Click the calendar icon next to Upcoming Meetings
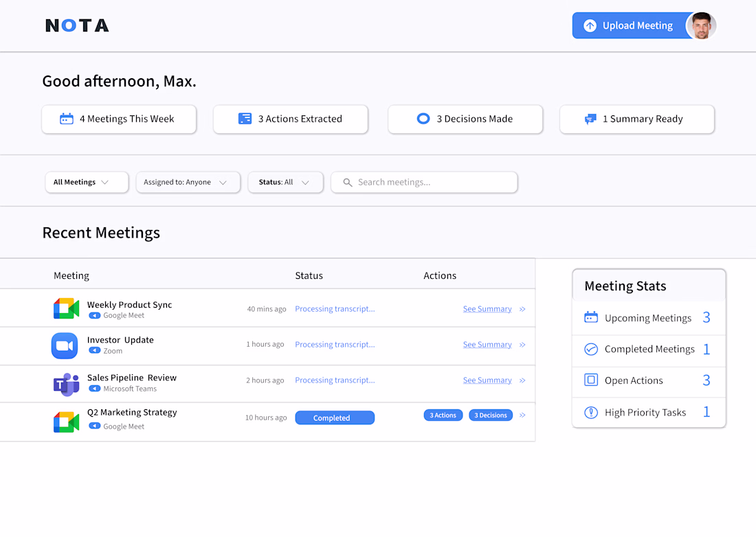This screenshot has width=756, height=537. 590,317
